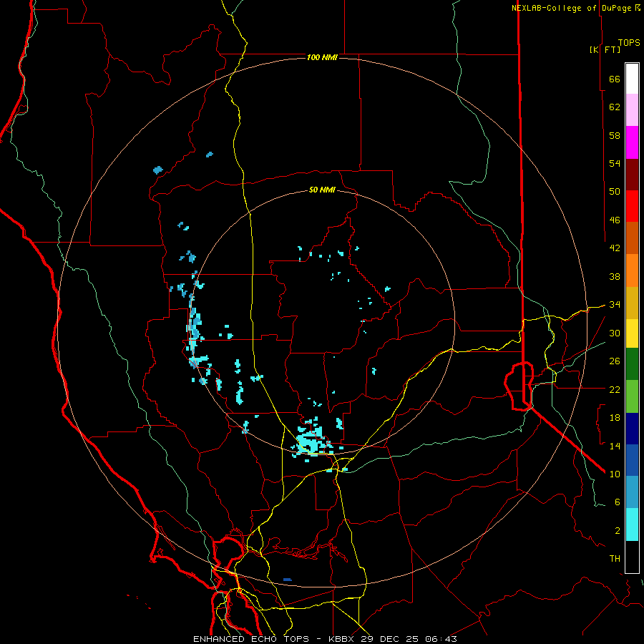Click the bright yellow legend swatch
This screenshot has height=644, width=644.
click(x=632, y=333)
